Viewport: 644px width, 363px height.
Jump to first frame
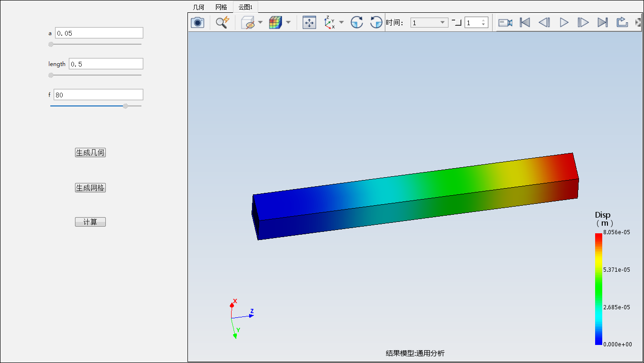525,22
